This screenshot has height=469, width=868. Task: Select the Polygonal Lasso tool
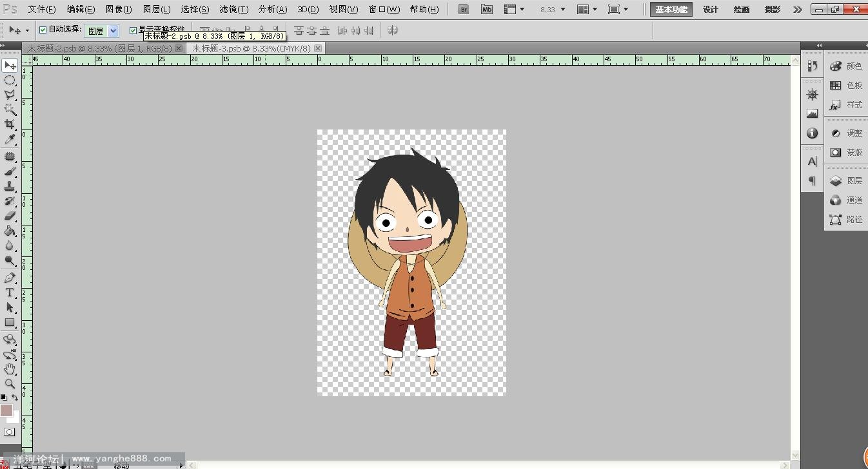[x=10, y=95]
